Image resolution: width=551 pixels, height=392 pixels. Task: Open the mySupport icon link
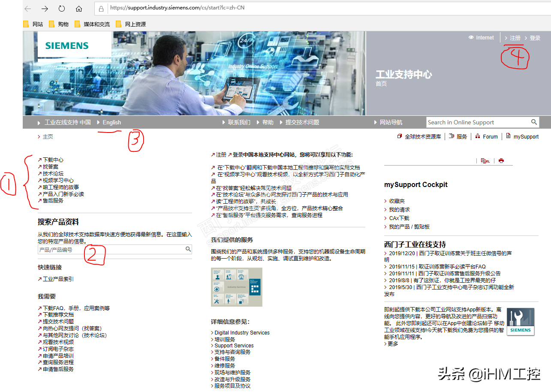pyautogui.click(x=522, y=137)
